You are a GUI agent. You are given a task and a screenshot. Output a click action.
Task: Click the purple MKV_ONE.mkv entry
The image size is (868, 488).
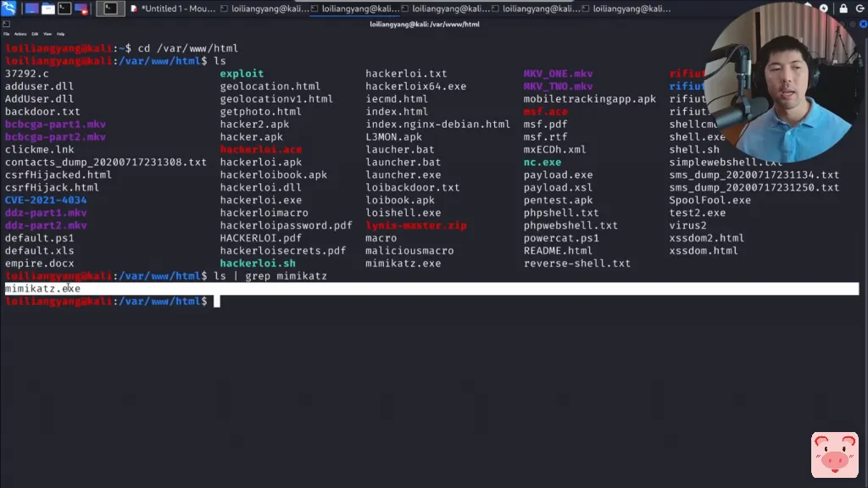click(558, 74)
